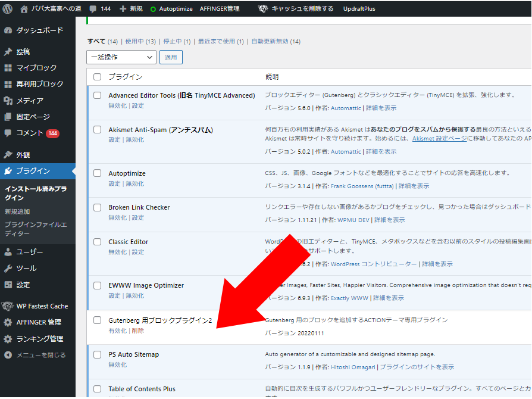The image size is (532, 399).
Task: Click the 投稿 pushpin icon
Action: tap(8, 52)
